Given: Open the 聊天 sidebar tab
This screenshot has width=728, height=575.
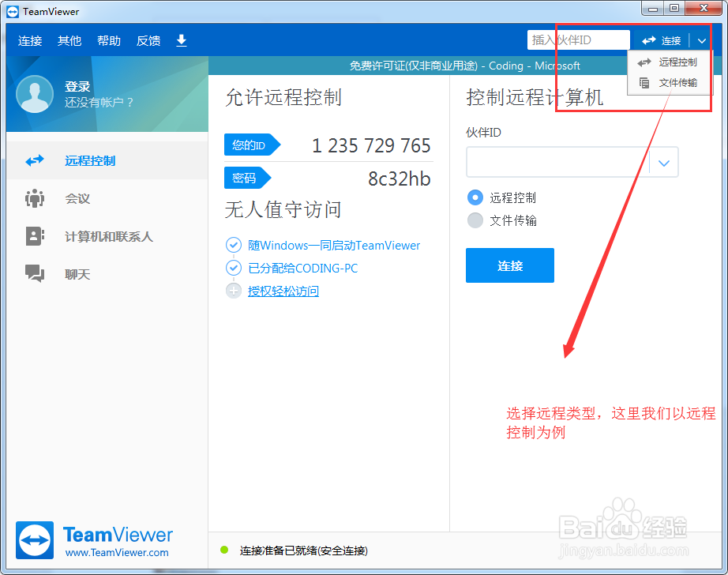Looking at the screenshot, I should click(107, 274).
